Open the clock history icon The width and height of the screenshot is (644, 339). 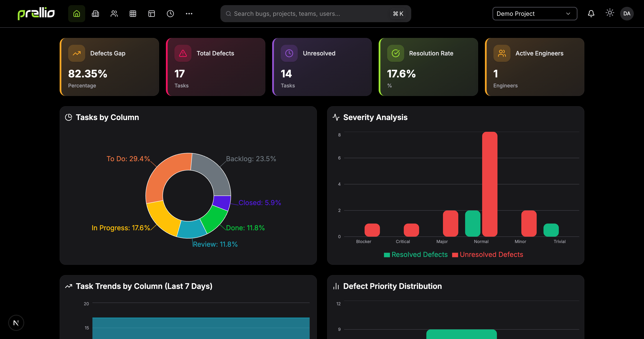170,13
